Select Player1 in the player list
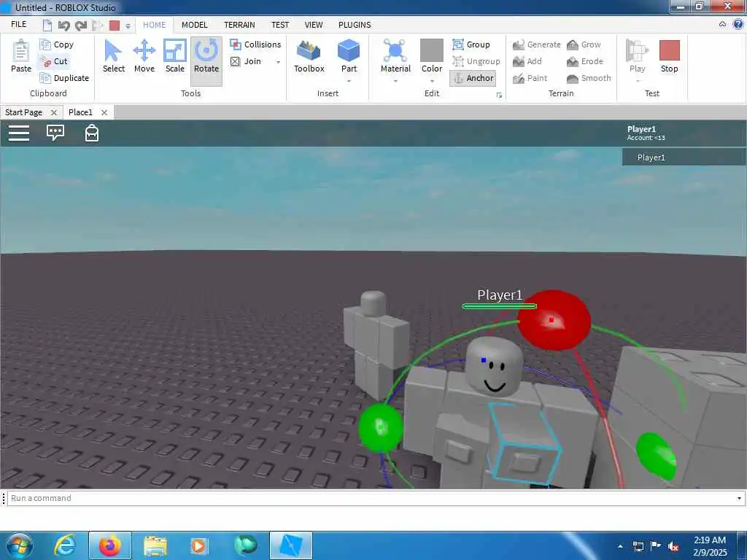Screen dimensions: 747x560 coord(684,157)
